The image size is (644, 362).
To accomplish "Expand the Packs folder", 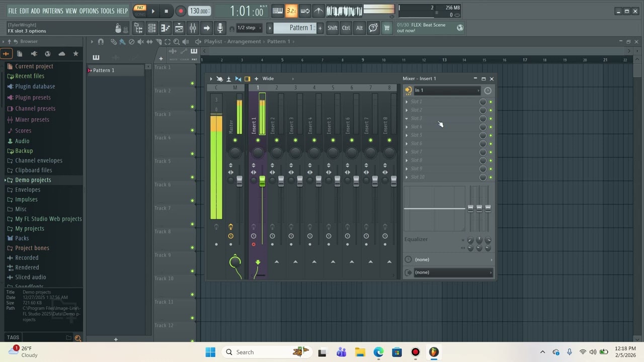I will (22, 238).
